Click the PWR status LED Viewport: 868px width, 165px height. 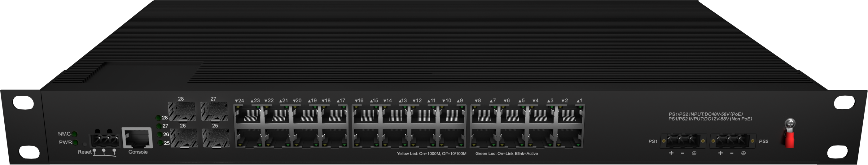[76, 143]
